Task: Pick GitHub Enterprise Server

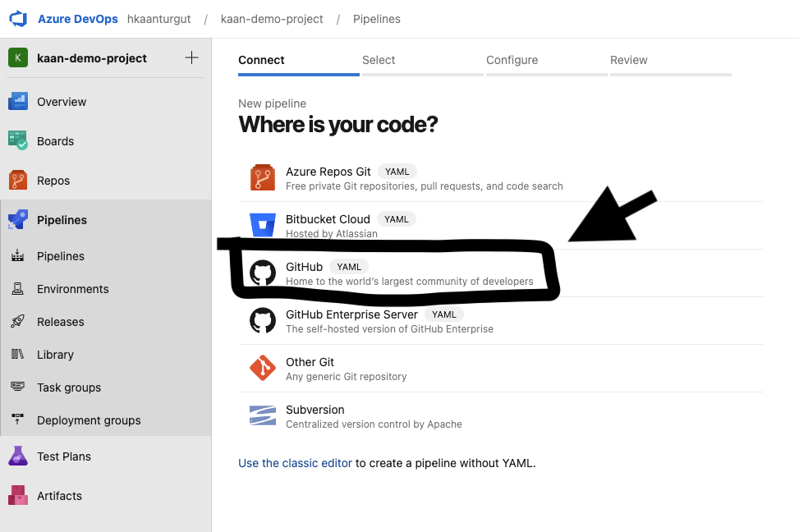Action: pos(351,314)
